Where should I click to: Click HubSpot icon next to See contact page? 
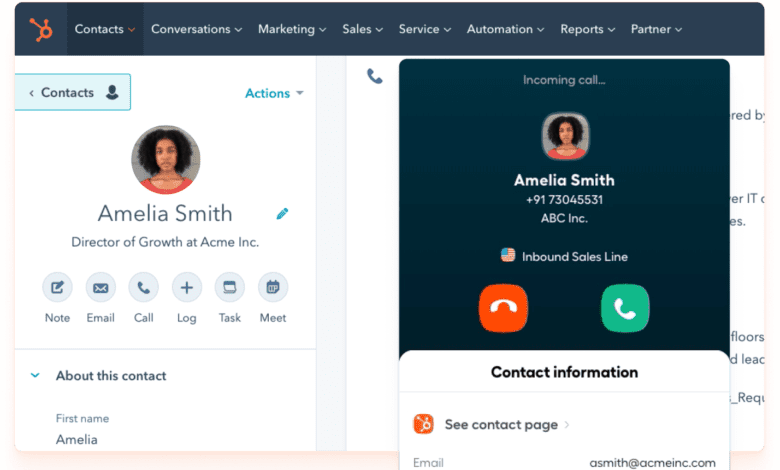(423, 424)
